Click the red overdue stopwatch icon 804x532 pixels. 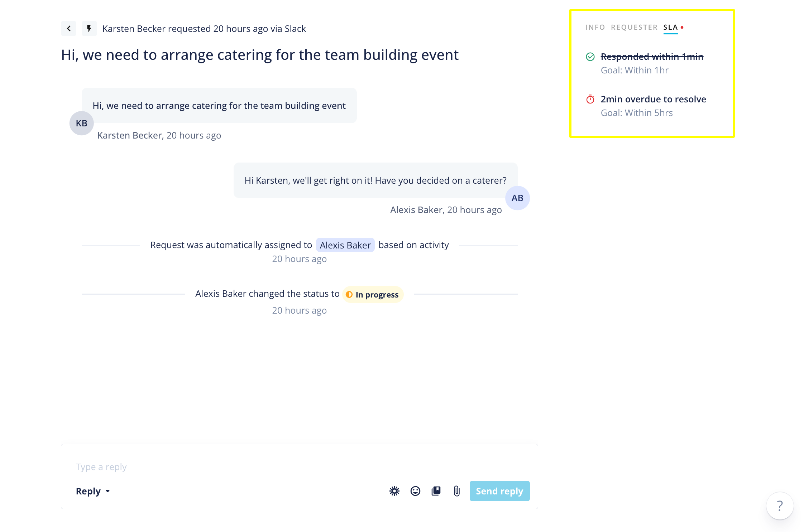[x=590, y=99]
